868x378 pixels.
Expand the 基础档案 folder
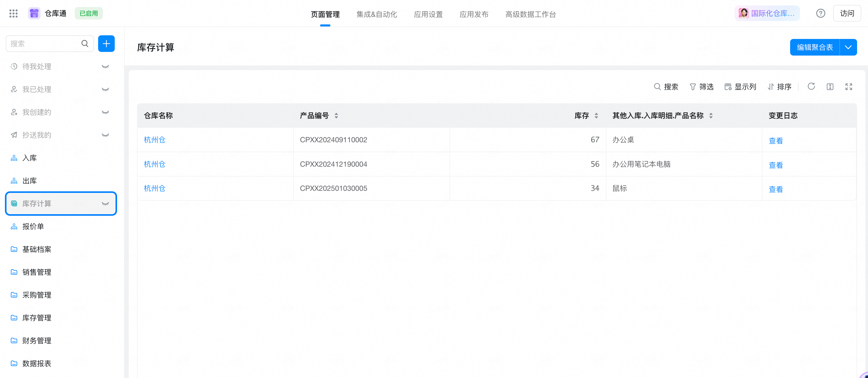tap(37, 249)
